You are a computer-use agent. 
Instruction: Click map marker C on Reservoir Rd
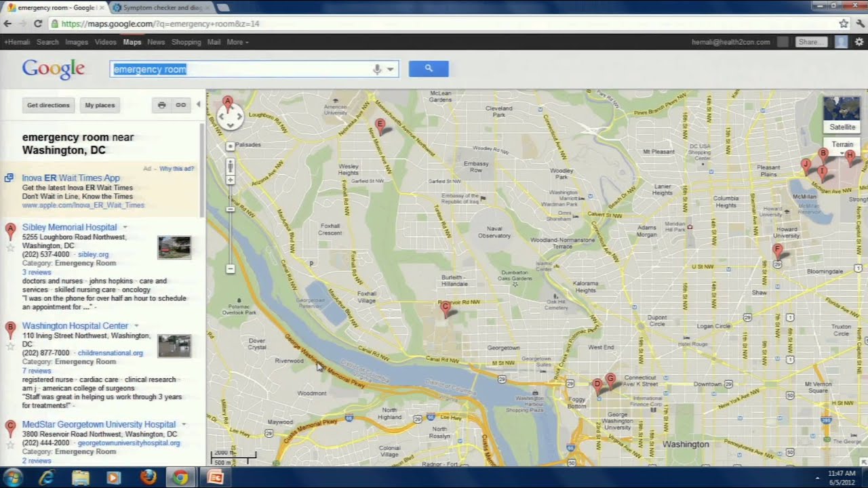click(x=446, y=309)
